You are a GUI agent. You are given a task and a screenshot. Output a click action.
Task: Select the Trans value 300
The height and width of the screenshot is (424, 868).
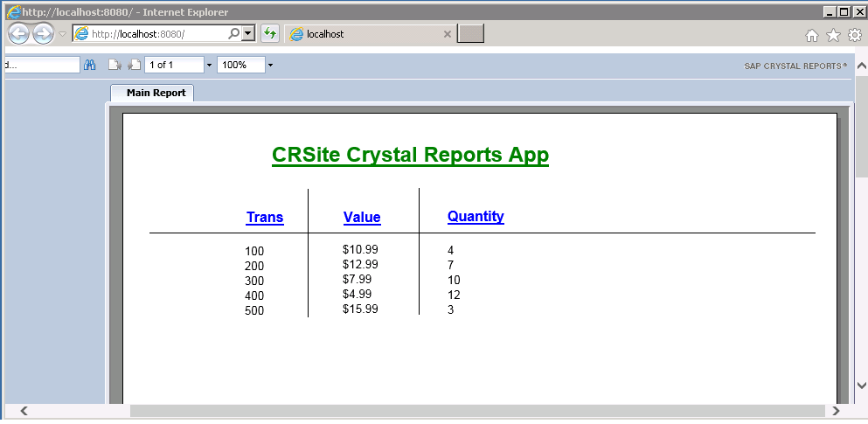click(254, 282)
